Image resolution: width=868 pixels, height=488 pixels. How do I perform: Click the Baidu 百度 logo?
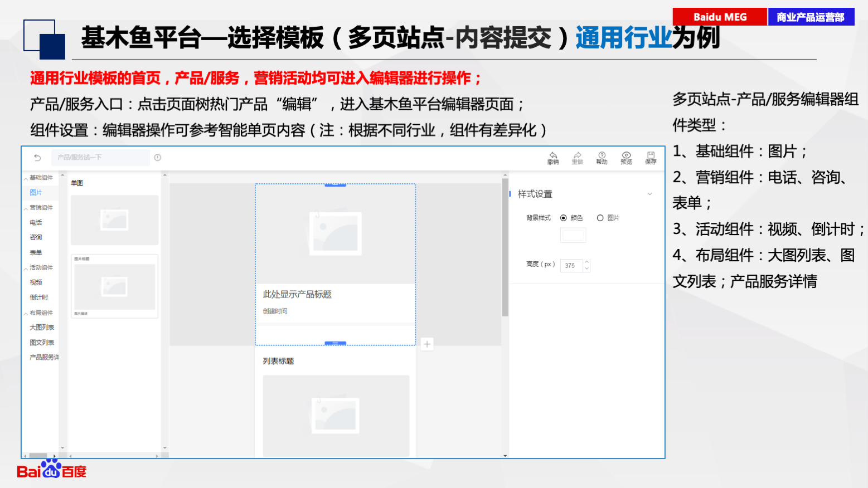click(x=52, y=470)
